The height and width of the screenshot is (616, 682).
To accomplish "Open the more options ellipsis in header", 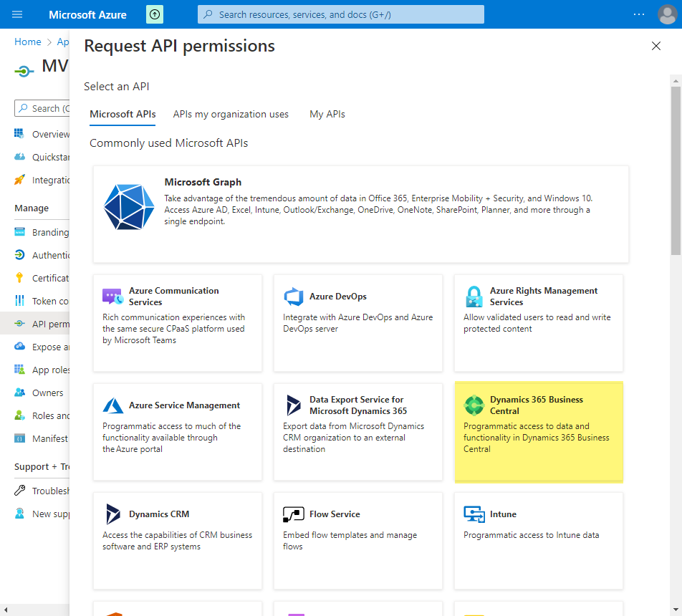I will 639,14.
